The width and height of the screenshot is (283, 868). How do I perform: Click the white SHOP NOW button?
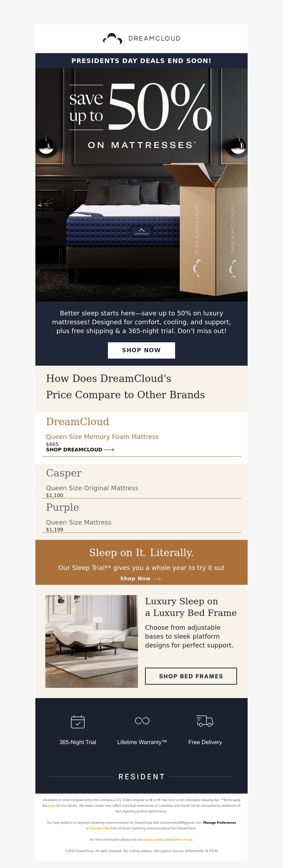click(x=141, y=350)
